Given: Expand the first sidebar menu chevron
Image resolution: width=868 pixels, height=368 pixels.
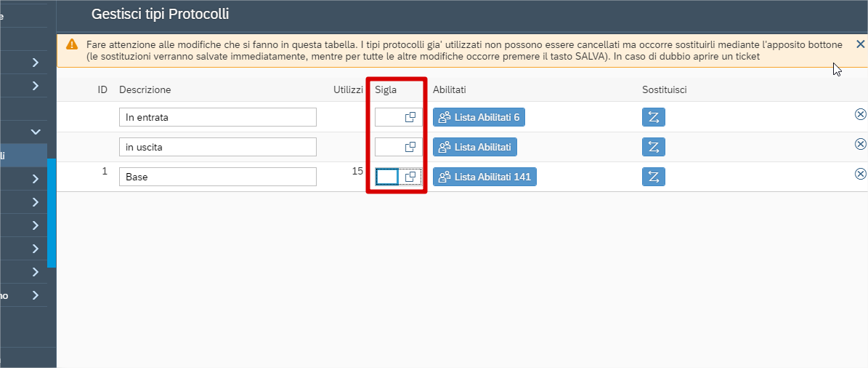Looking at the screenshot, I should [x=36, y=63].
